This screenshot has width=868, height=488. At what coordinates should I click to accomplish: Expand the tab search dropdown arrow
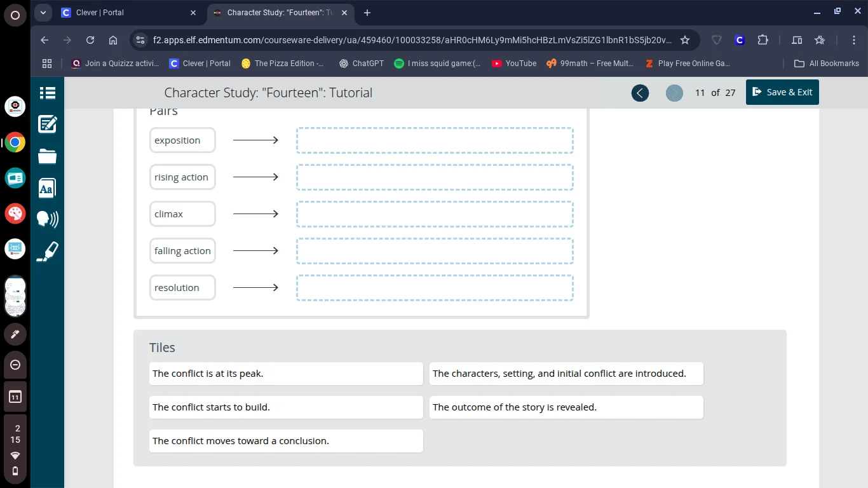click(x=43, y=13)
